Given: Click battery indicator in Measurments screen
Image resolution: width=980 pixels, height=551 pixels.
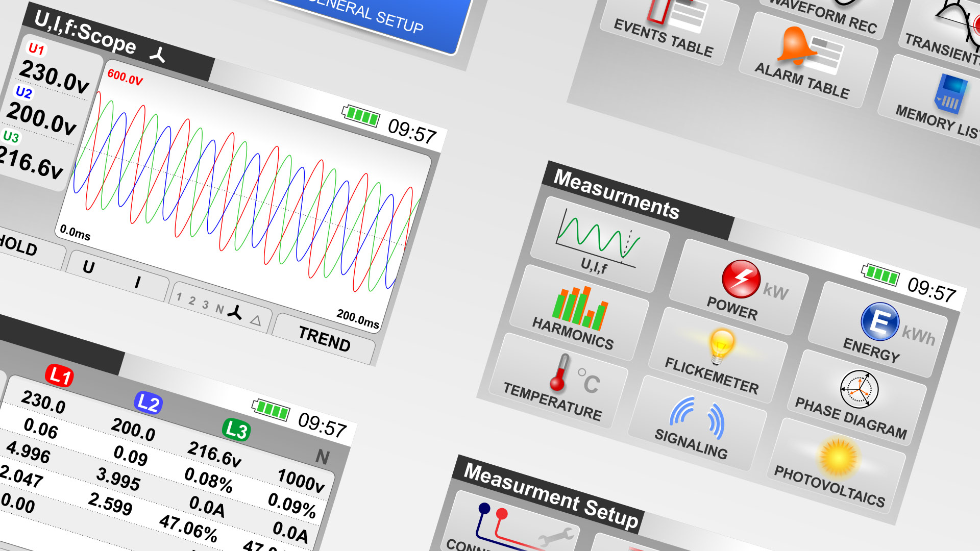Looking at the screenshot, I should 880,274.
